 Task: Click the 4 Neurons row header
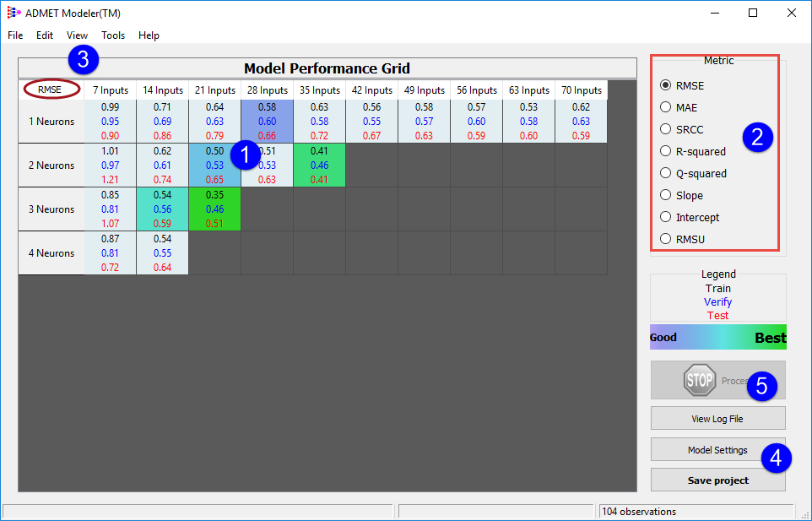pos(51,253)
